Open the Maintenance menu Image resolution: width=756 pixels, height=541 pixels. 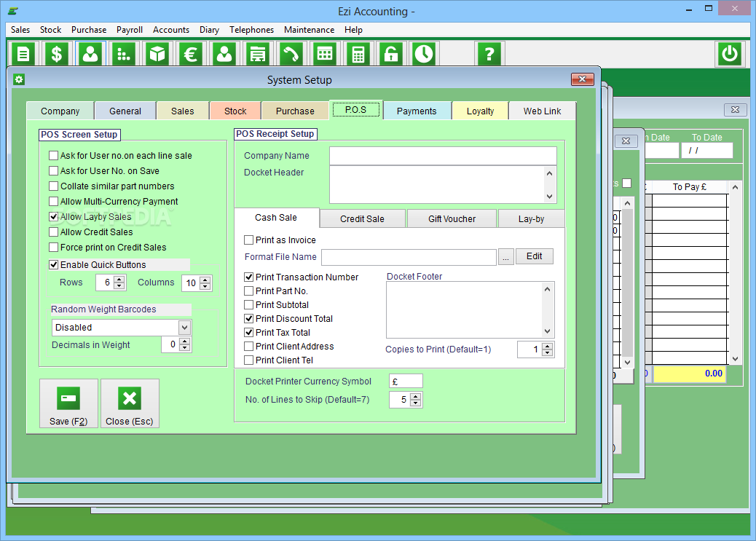[x=309, y=30]
